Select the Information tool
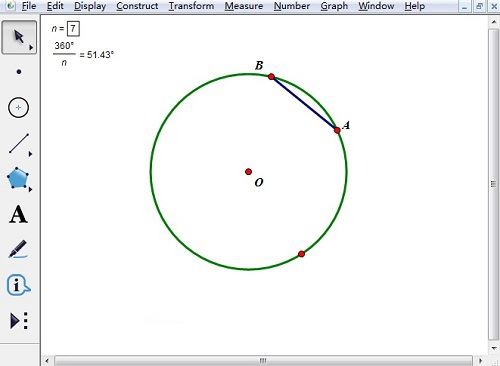500x366 pixels. [x=18, y=285]
